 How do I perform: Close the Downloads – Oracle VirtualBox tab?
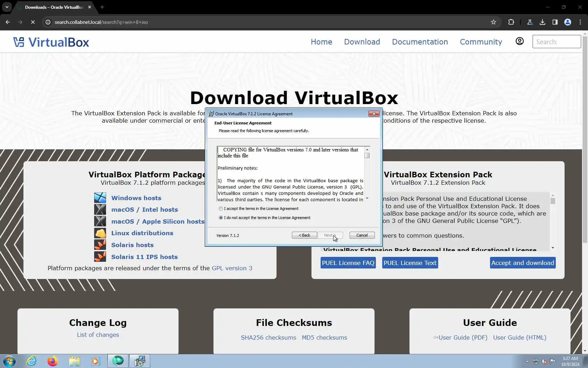(x=90, y=7)
